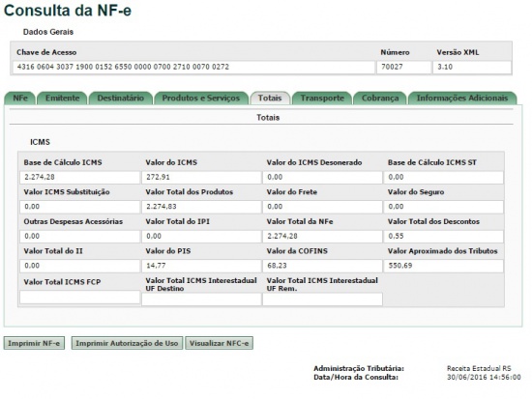This screenshot has height=399, width=532.
Task: Select the Totais tab
Action: pos(270,98)
